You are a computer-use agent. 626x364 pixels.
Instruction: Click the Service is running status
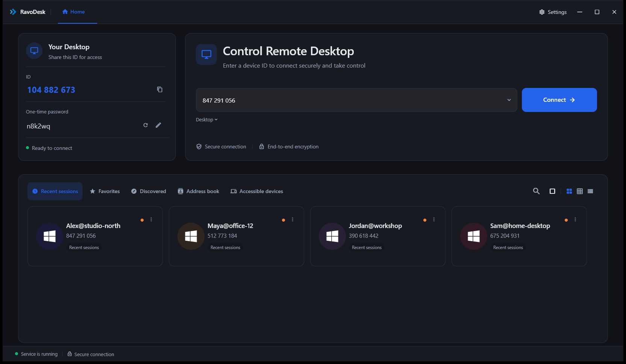[x=36, y=354]
